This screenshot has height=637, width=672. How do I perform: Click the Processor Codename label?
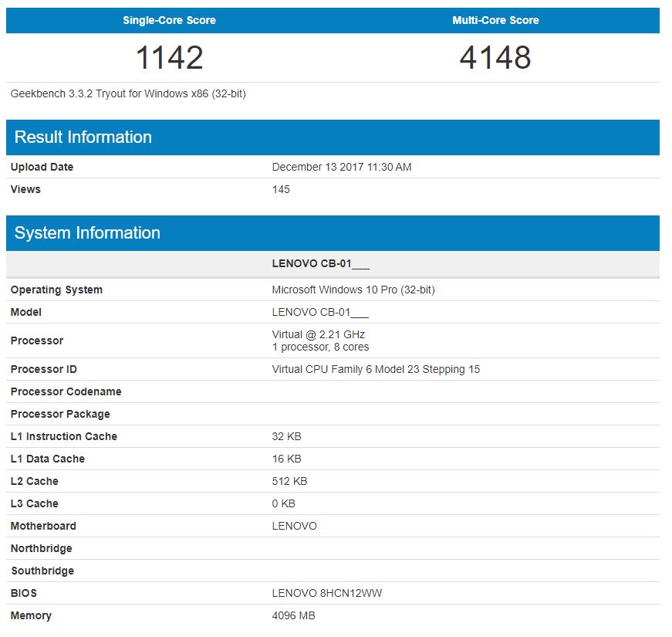(66, 391)
